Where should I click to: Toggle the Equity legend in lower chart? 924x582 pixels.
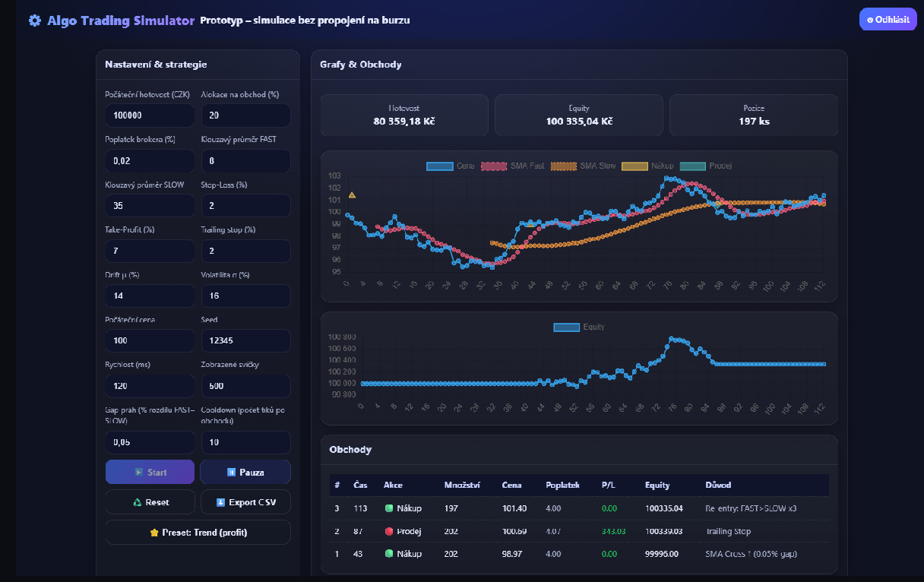click(x=579, y=327)
